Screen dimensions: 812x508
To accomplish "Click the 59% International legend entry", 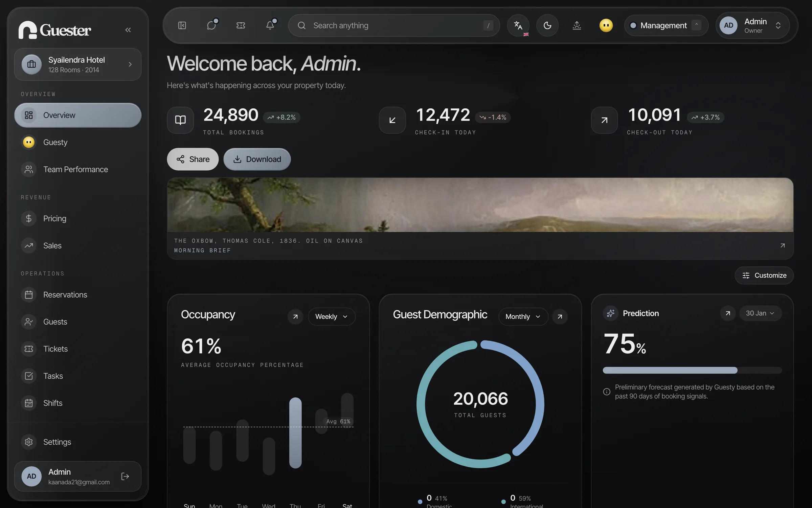I will click(523, 501).
